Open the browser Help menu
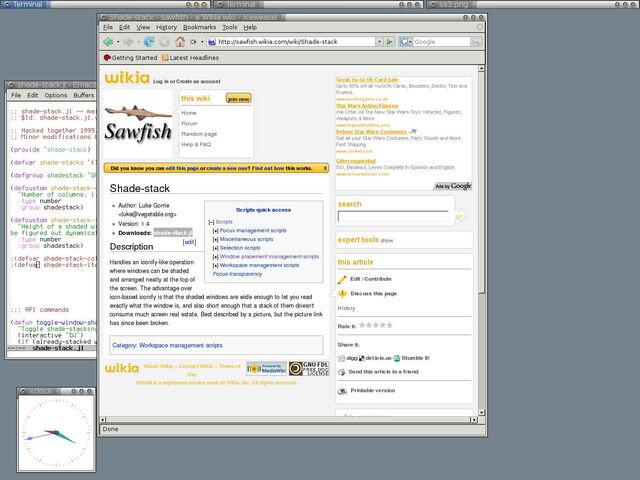640x480 pixels. pos(250,27)
